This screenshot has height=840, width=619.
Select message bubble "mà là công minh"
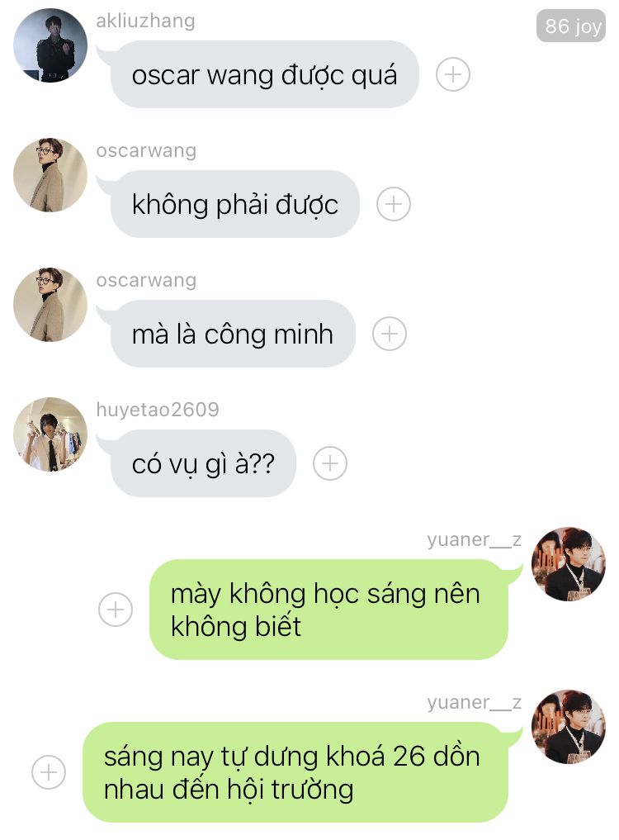[x=233, y=334]
